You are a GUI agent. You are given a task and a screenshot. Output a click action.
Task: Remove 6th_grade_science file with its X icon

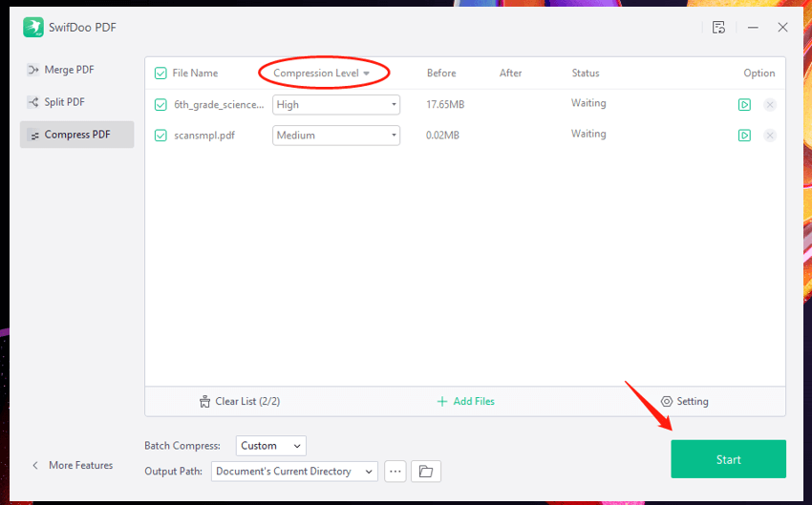pos(770,105)
